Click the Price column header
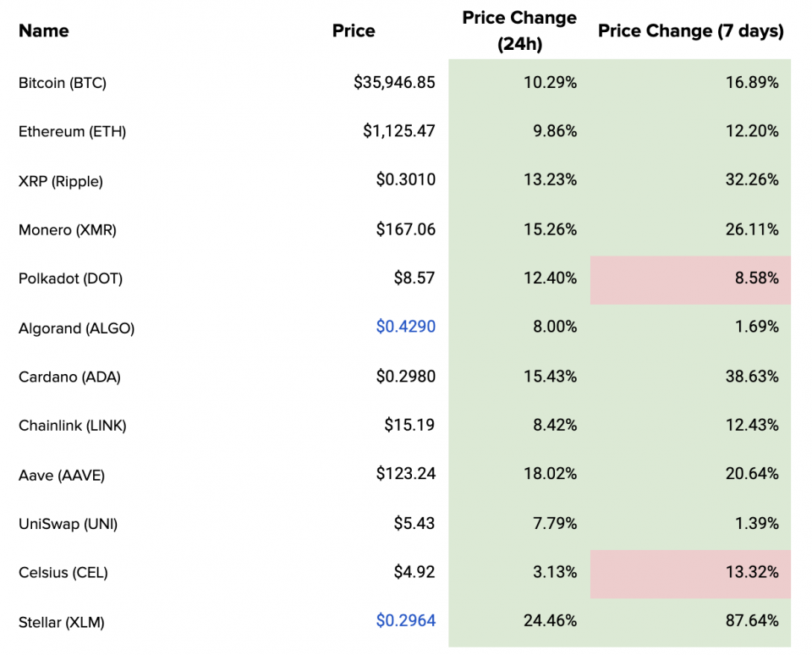 click(354, 31)
